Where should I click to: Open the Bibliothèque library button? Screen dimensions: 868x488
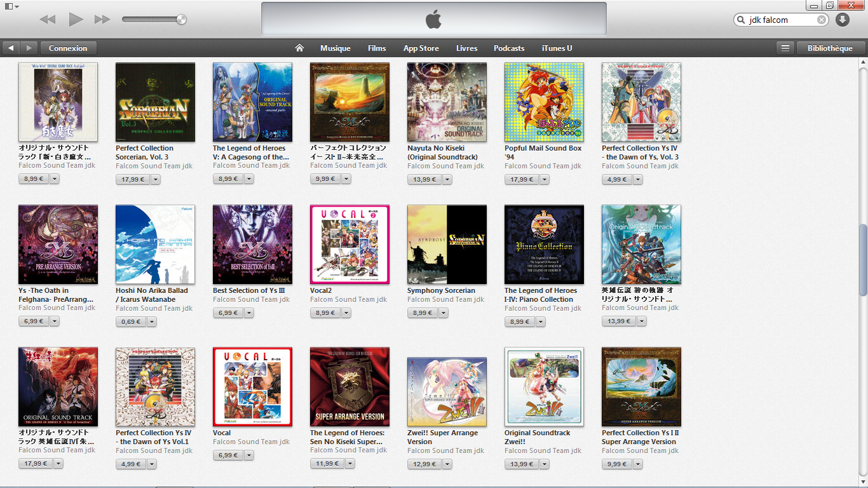click(x=830, y=48)
